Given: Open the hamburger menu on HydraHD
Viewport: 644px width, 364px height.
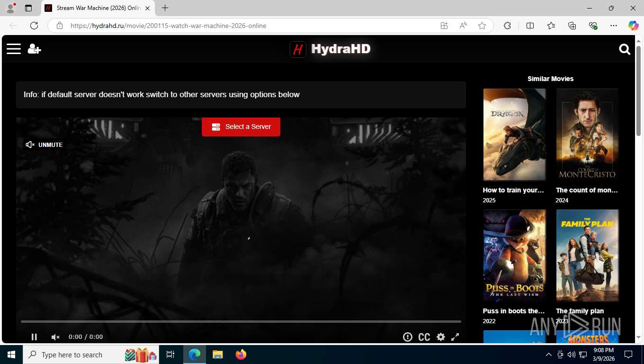Looking at the screenshot, I should point(14,49).
